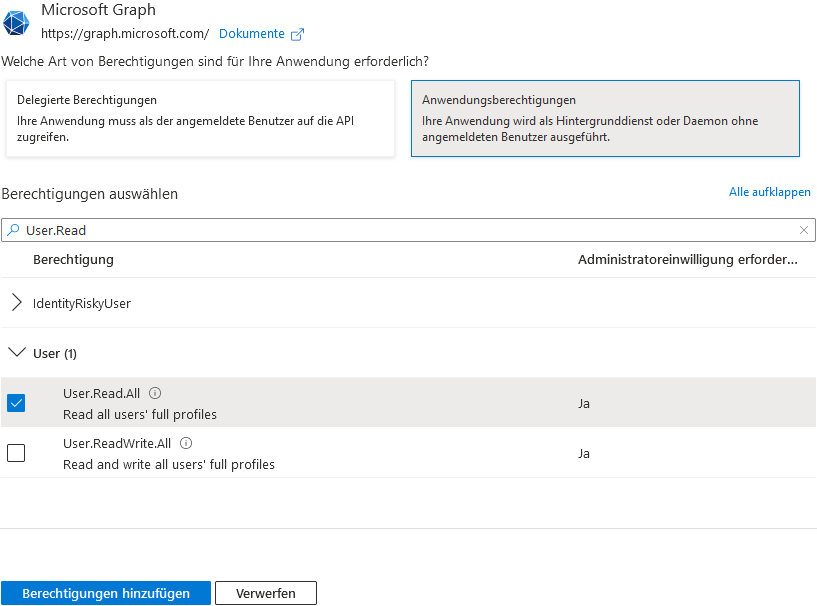Collapse the User (1) group chevron
817x606 pixels.
(x=17, y=353)
